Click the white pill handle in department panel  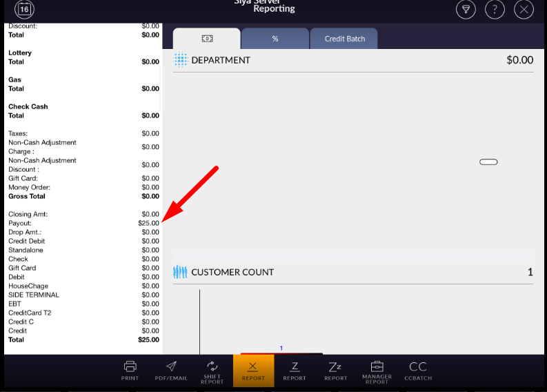point(488,161)
